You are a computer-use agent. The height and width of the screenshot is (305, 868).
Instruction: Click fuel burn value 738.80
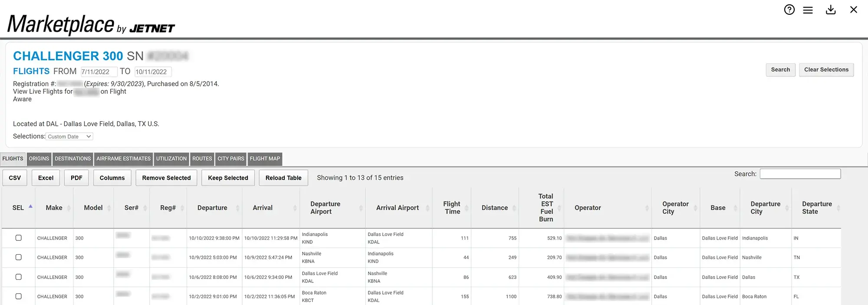tap(554, 297)
